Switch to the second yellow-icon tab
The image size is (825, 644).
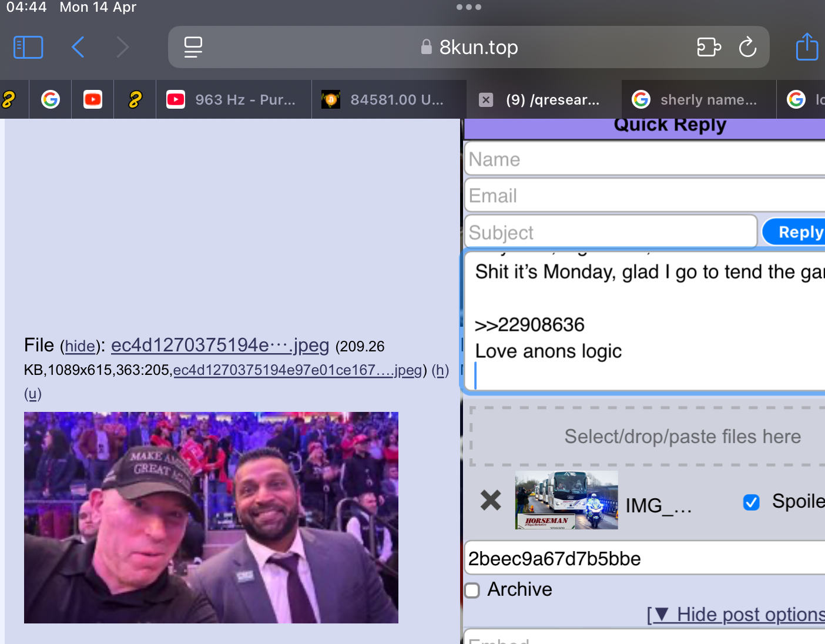pos(135,99)
